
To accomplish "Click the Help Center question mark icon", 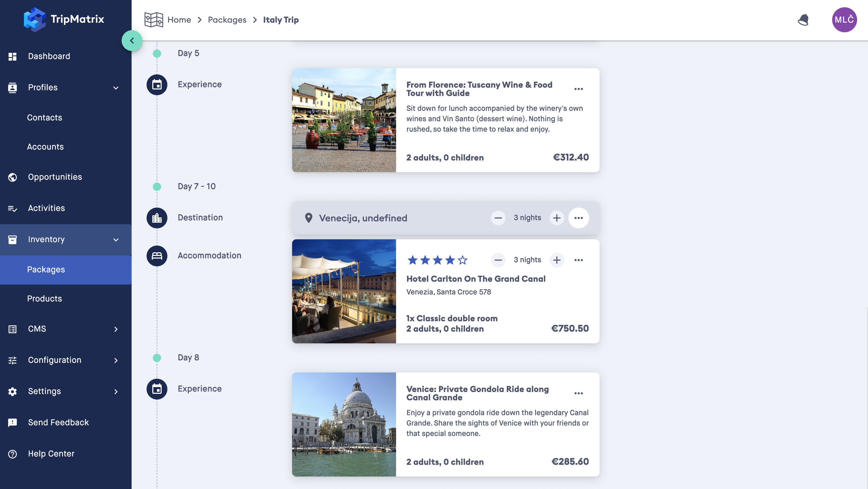I will click(x=12, y=454).
